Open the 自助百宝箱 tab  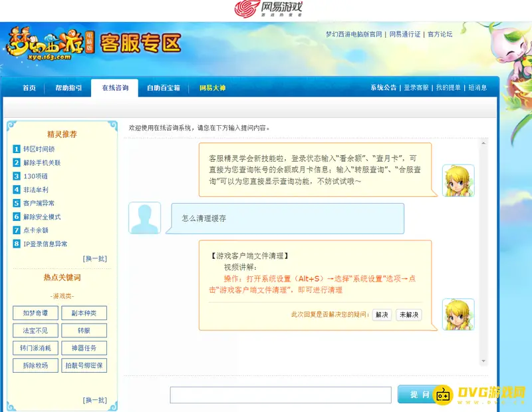coord(163,88)
